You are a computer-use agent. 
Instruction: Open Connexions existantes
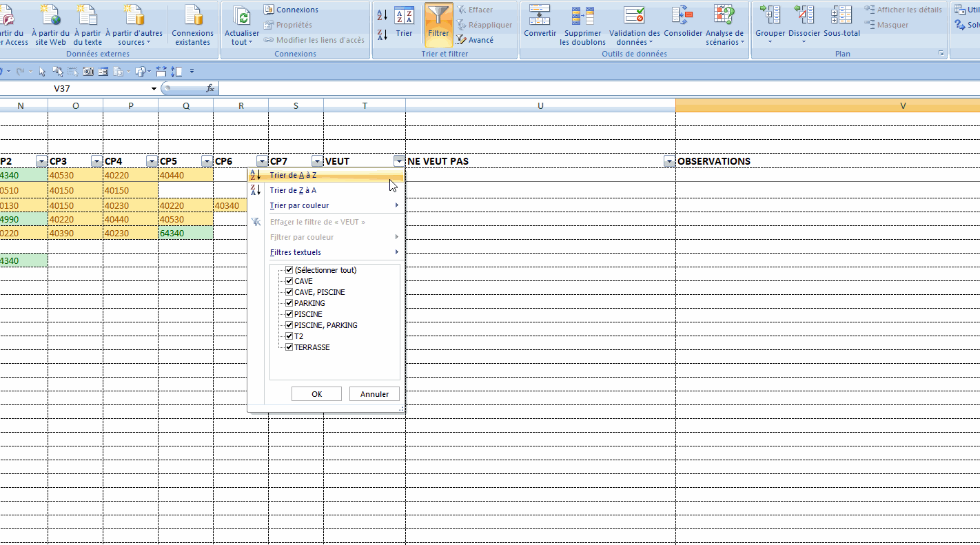(192, 16)
